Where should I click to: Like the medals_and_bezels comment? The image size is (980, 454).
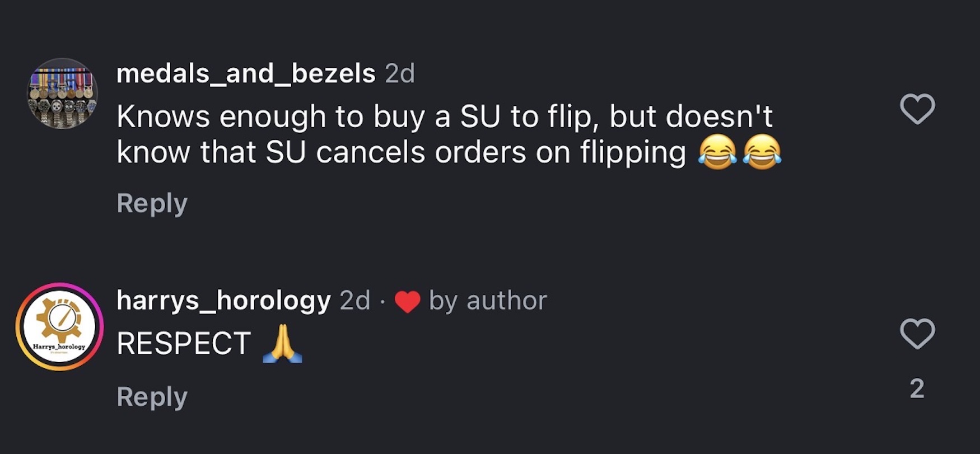tap(917, 109)
